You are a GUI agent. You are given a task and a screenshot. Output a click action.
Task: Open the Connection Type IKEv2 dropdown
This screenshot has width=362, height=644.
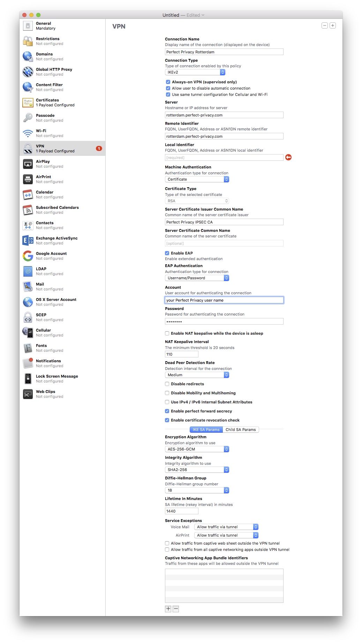point(195,72)
